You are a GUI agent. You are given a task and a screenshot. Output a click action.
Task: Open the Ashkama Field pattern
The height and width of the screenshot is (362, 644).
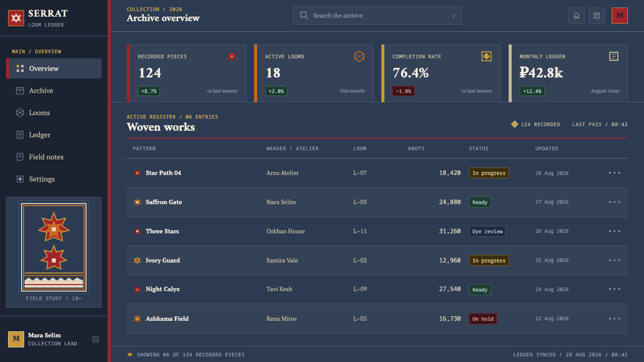(x=167, y=319)
